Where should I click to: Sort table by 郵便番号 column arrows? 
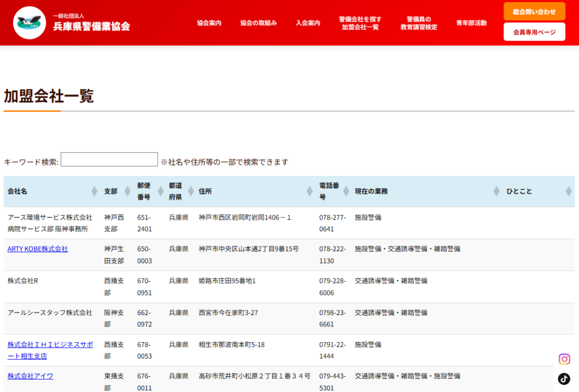click(x=159, y=192)
